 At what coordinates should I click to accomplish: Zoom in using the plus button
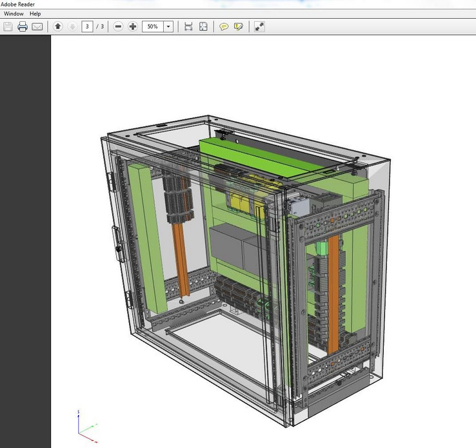click(x=133, y=26)
